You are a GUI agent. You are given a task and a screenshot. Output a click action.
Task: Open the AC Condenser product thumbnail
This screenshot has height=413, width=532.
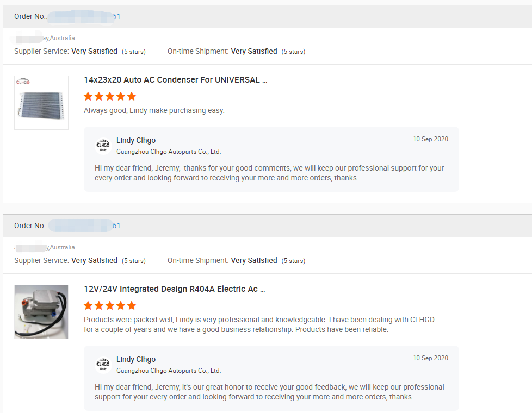coord(41,103)
